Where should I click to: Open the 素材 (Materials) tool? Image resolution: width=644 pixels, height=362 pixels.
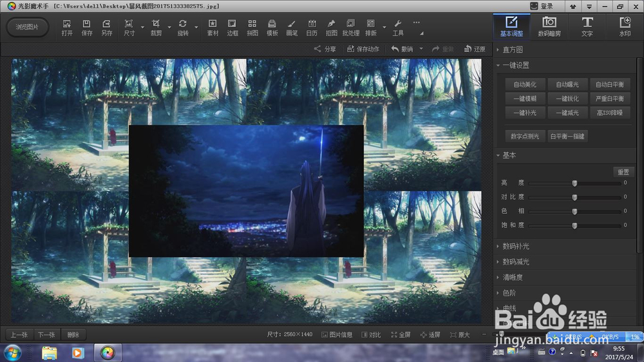pyautogui.click(x=213, y=28)
